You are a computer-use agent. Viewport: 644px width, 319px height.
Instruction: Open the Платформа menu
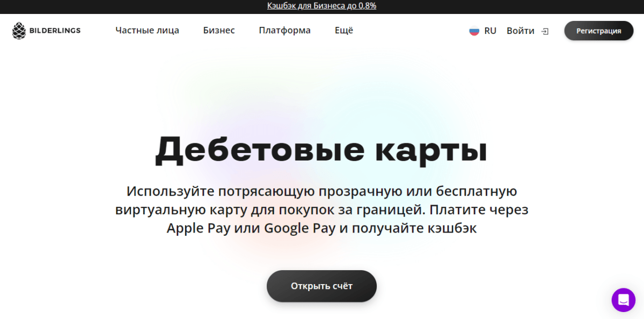(284, 31)
